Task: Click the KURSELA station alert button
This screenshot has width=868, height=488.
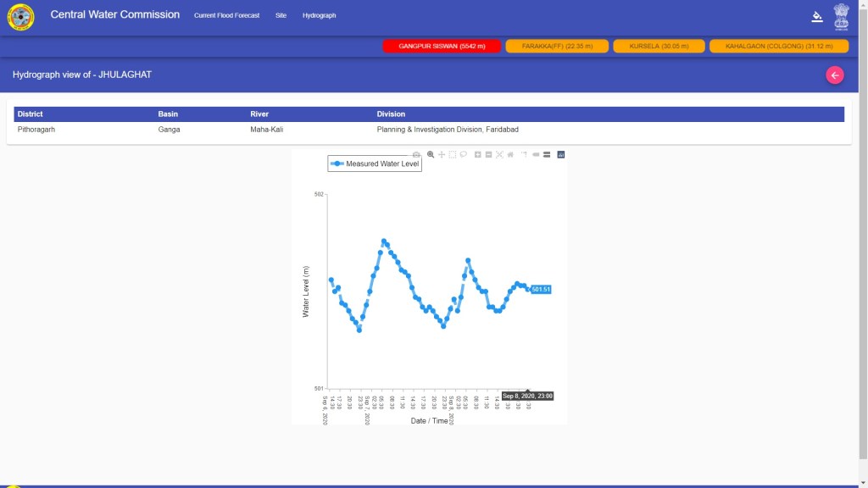Action: (659, 46)
